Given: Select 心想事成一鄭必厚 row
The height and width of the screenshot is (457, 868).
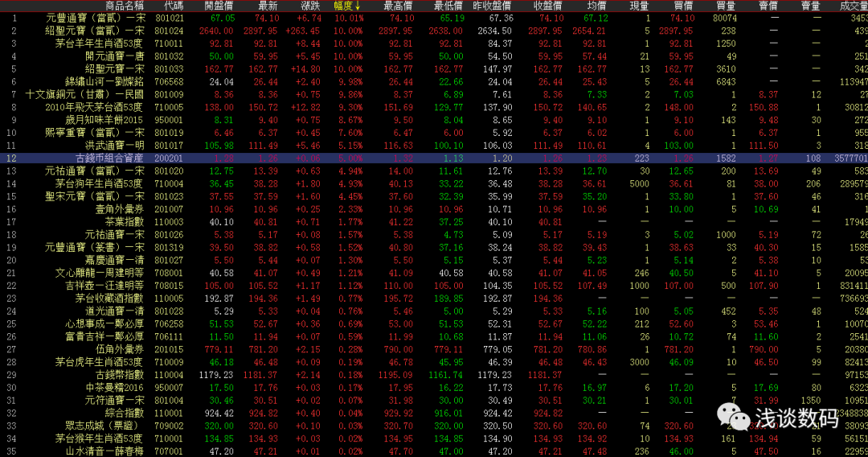Looking at the screenshot, I should coord(434,324).
